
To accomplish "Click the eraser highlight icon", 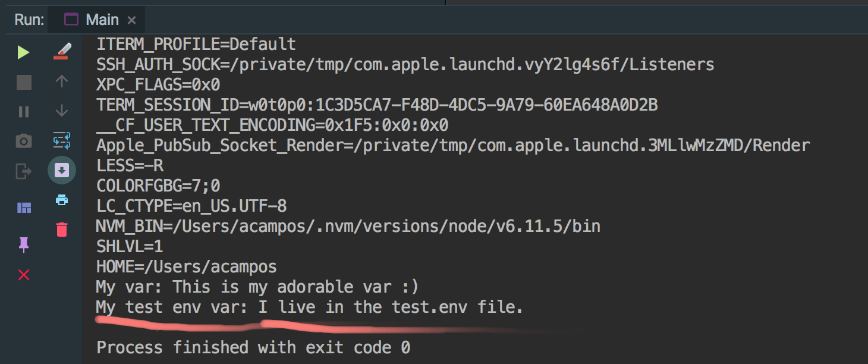I will pos(62,51).
